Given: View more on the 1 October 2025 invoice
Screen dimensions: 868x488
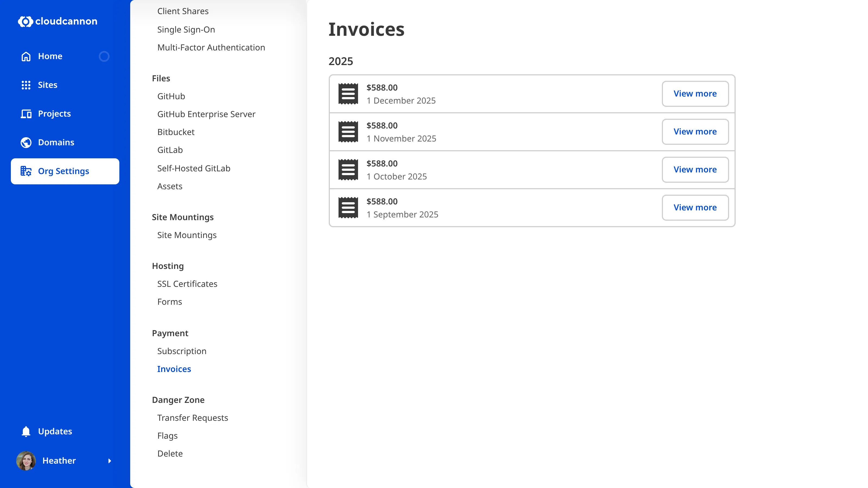Looking at the screenshot, I should tap(695, 169).
